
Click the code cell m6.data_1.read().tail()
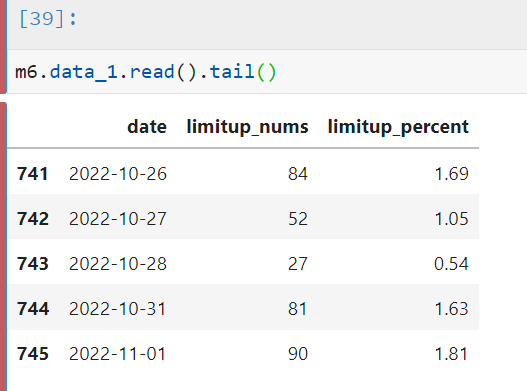click(x=267, y=72)
